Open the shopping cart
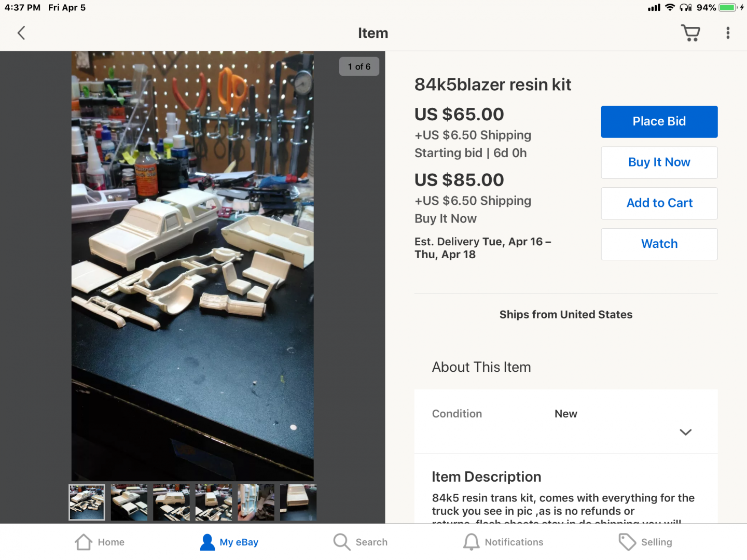The width and height of the screenshot is (747, 560). (x=690, y=33)
